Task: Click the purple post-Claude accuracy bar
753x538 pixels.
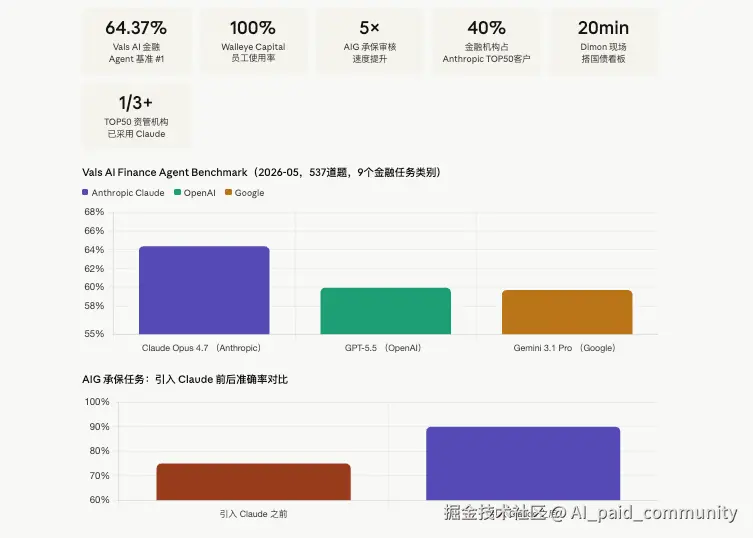Action: click(523, 464)
